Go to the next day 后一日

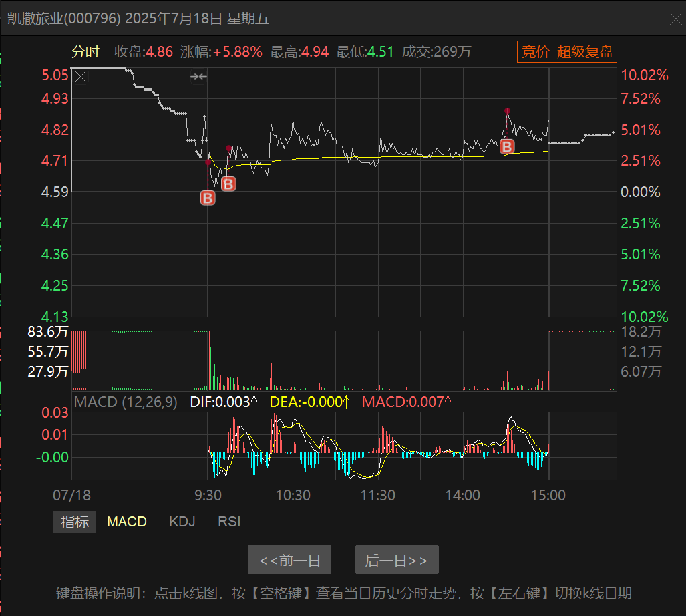click(x=397, y=560)
